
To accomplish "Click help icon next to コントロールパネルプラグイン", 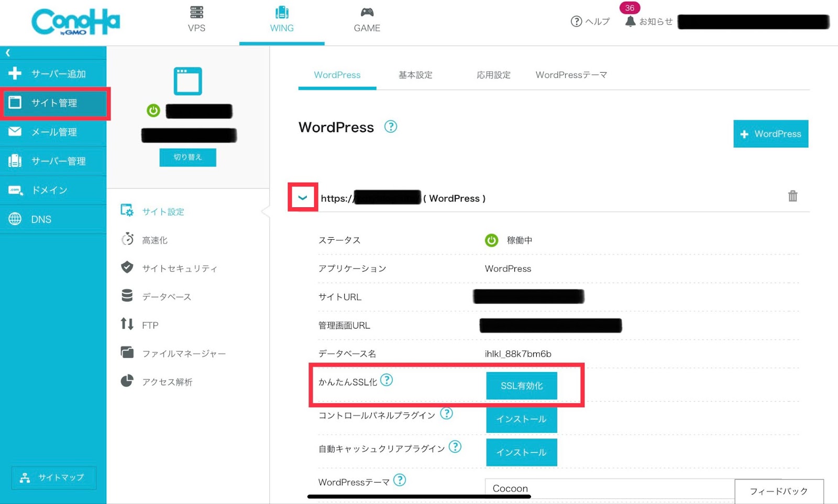I will point(446,413).
